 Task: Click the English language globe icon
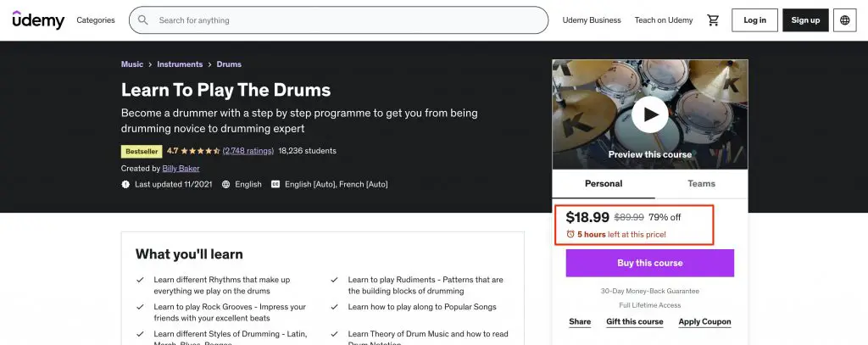pos(225,185)
